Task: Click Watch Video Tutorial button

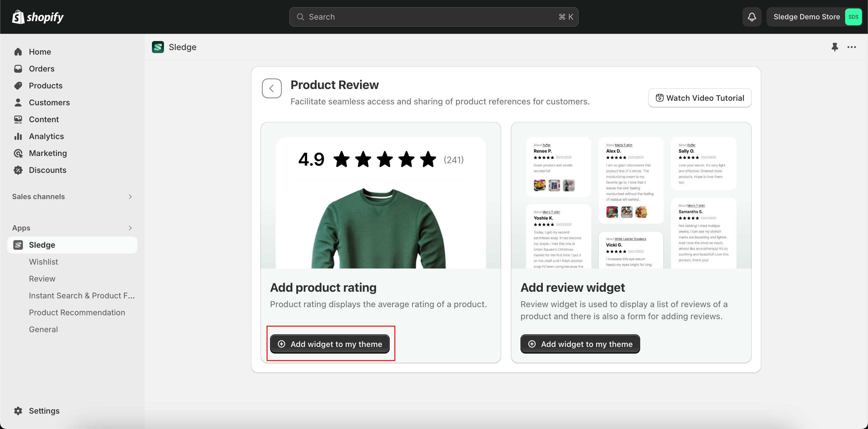Action: coord(700,98)
